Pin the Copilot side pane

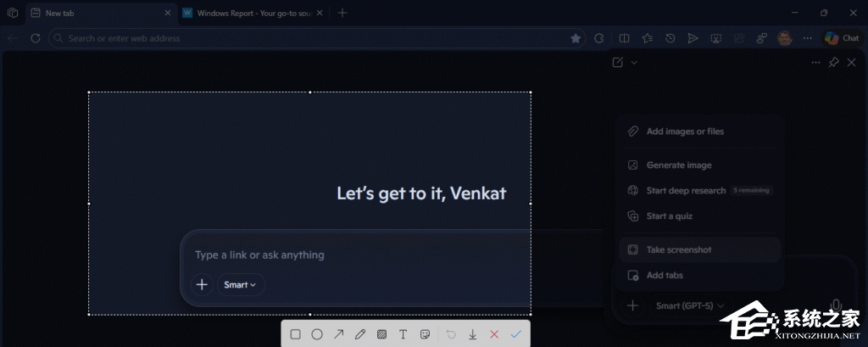[x=834, y=63]
